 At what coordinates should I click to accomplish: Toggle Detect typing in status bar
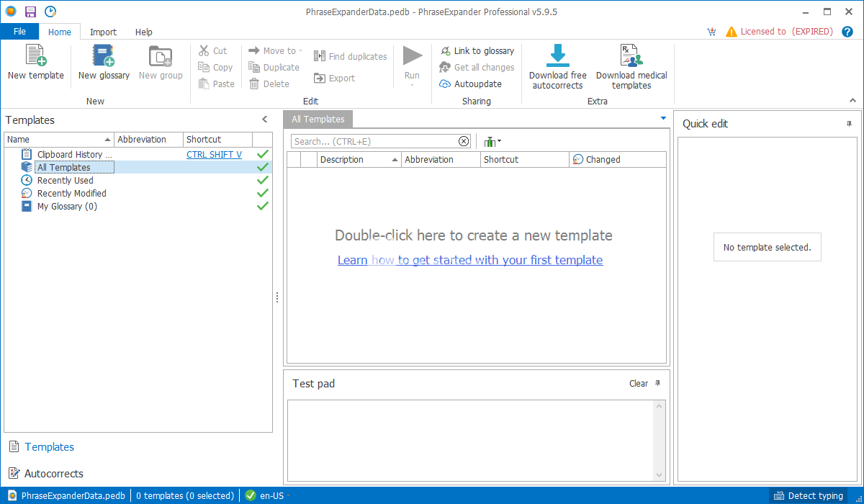[808, 495]
